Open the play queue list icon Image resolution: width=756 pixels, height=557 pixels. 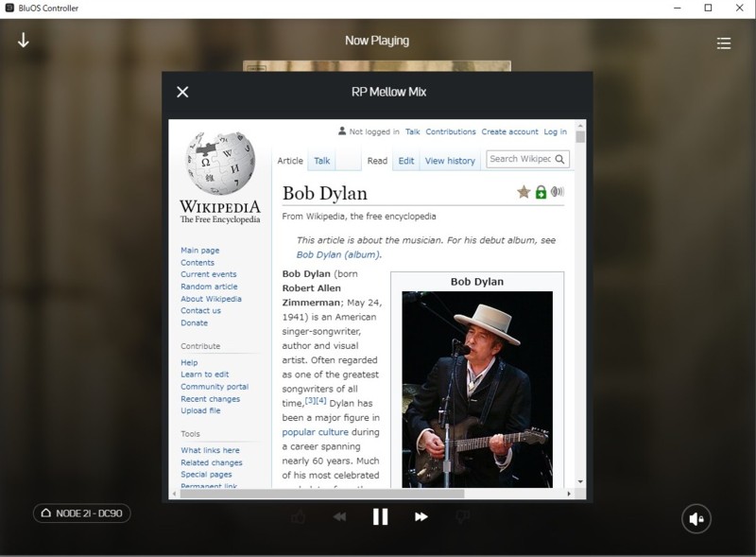click(x=723, y=43)
